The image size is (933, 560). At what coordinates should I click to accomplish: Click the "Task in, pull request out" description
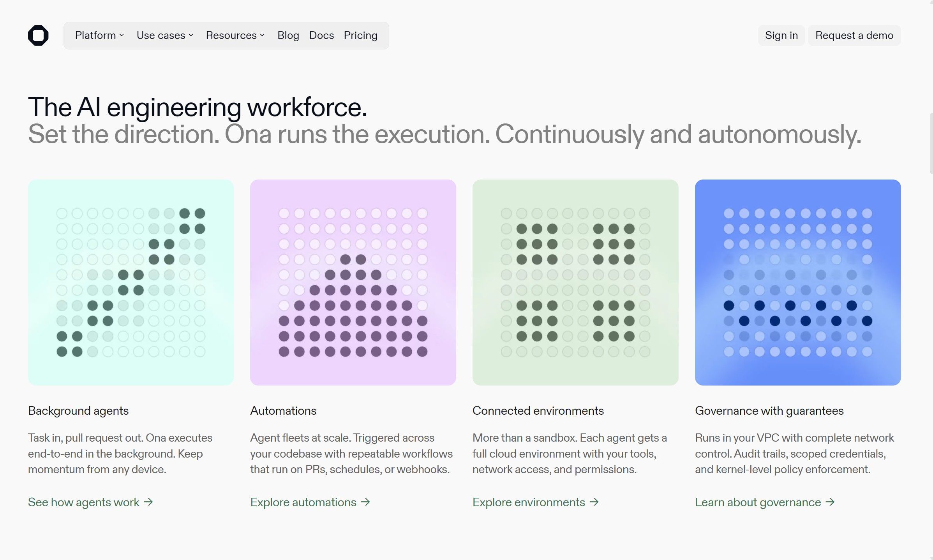pos(120,454)
